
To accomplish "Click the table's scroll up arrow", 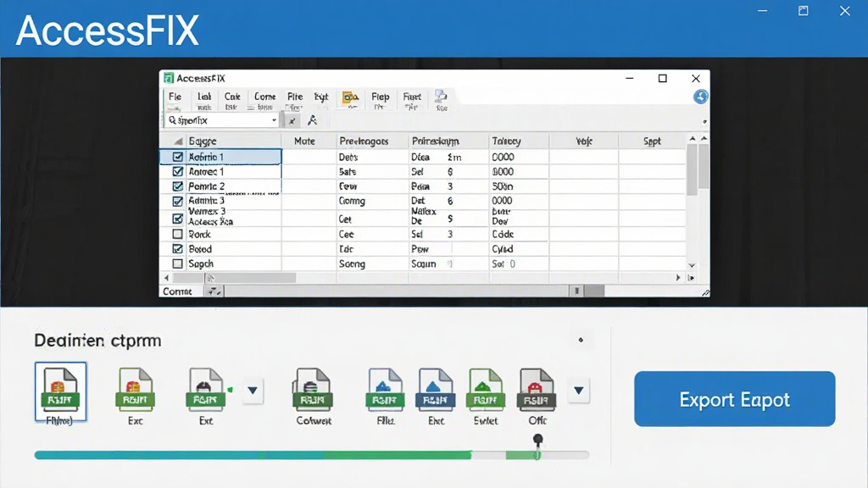I will [692, 138].
